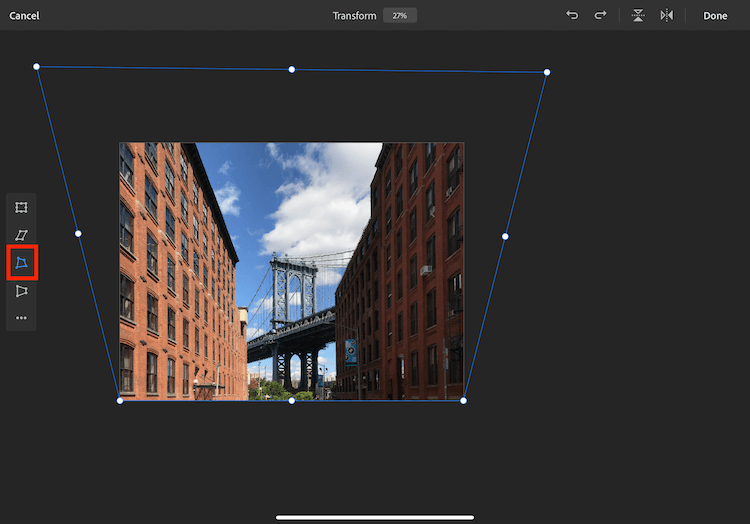Undo the last transform step
The image size is (750, 524).
pyautogui.click(x=572, y=15)
